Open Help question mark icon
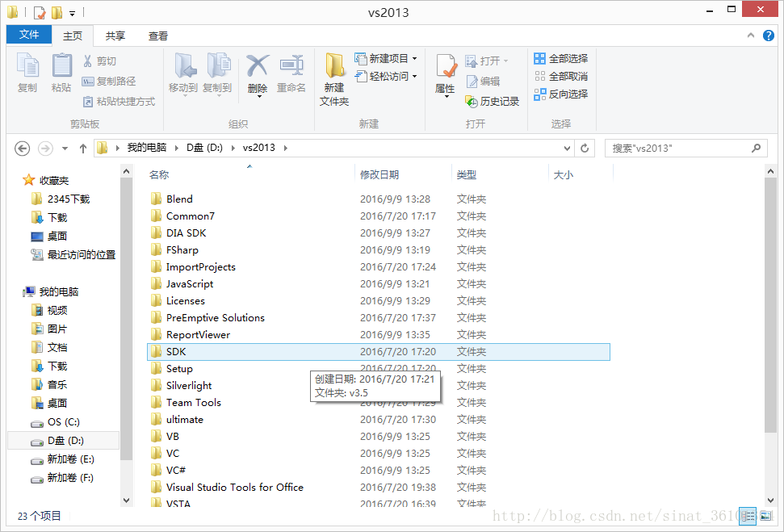The image size is (784, 532). pyautogui.click(x=769, y=36)
